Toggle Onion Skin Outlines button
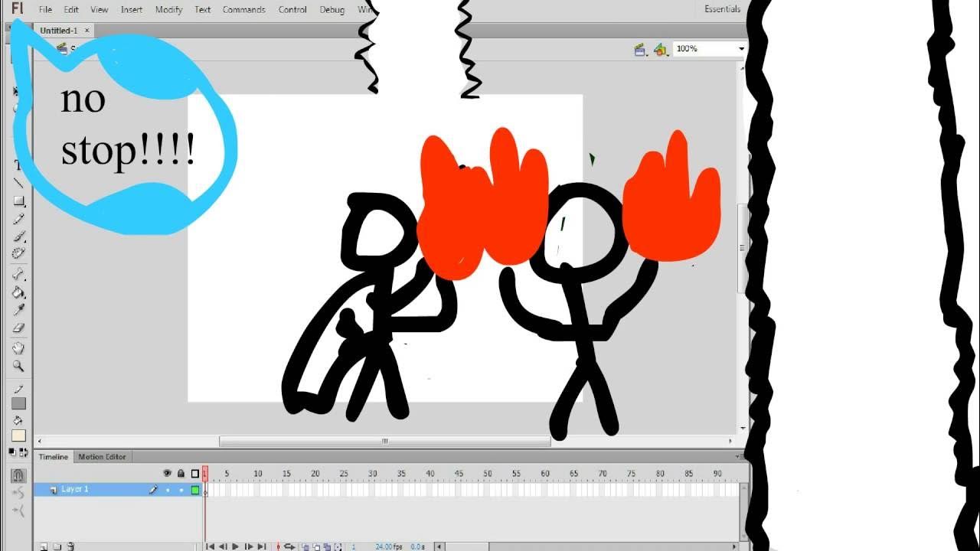 (315, 546)
